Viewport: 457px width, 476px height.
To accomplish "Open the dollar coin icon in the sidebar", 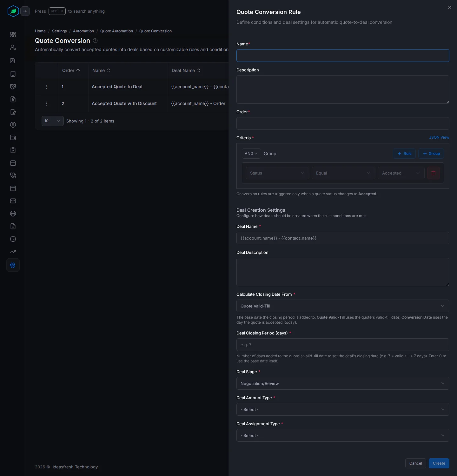I will point(13,125).
